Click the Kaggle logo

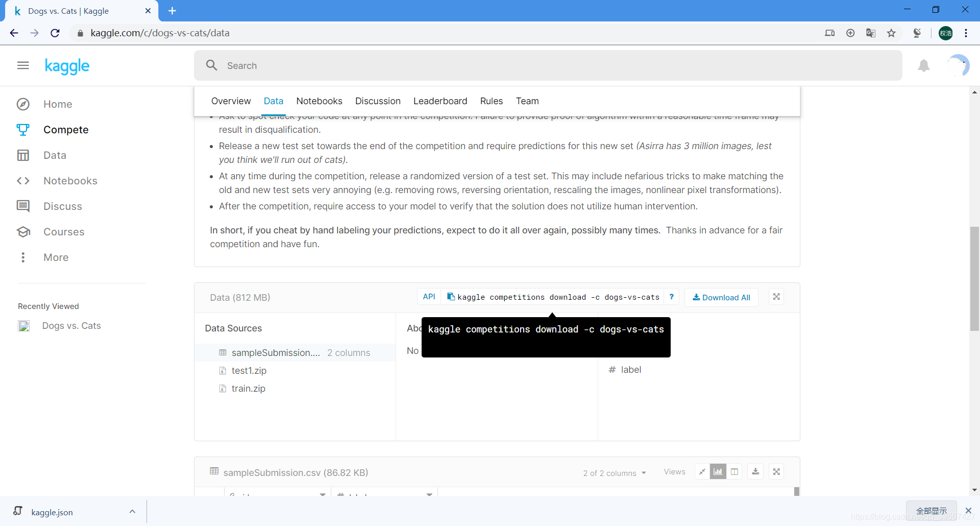[x=67, y=66]
